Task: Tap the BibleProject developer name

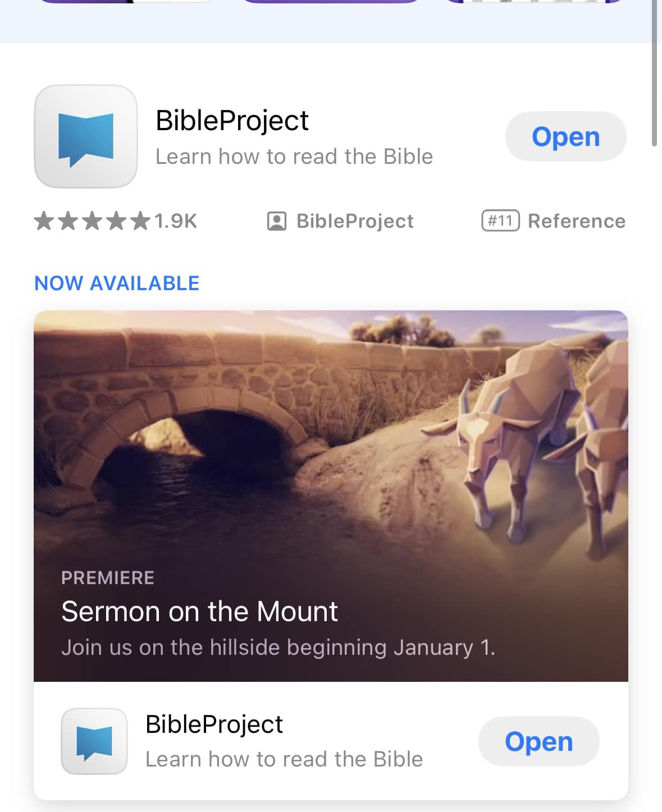Action: (x=355, y=221)
